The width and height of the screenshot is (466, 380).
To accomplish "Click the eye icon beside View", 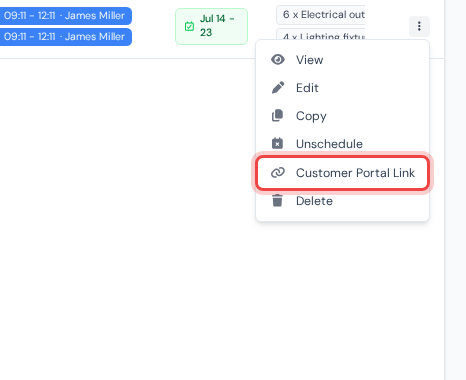I will [278, 60].
